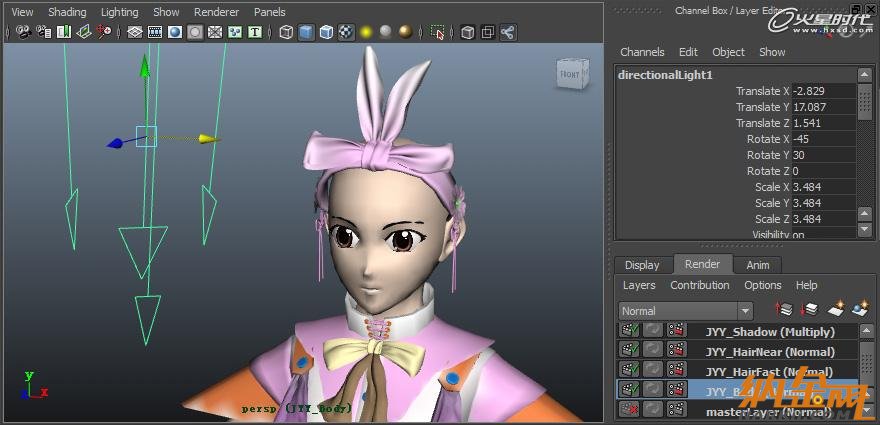
Task: Open the Layer Editor Help menu
Action: tap(806, 285)
